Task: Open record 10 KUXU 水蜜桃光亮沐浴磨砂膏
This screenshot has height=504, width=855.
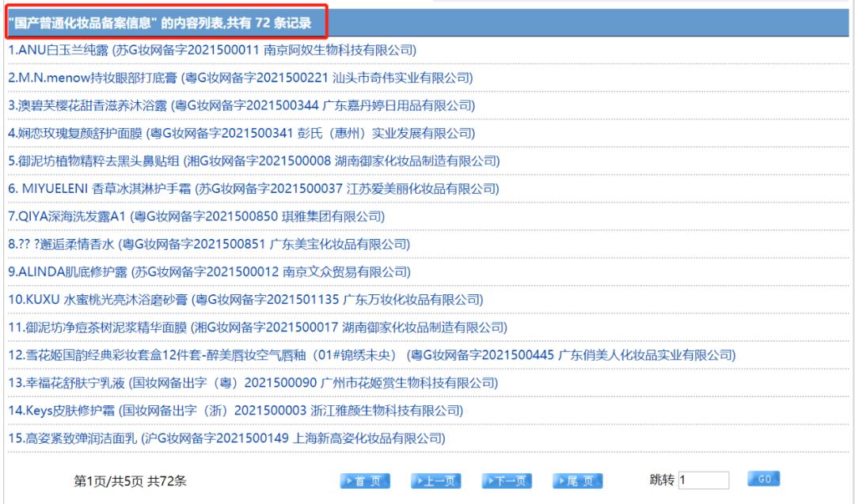Action: click(x=246, y=300)
